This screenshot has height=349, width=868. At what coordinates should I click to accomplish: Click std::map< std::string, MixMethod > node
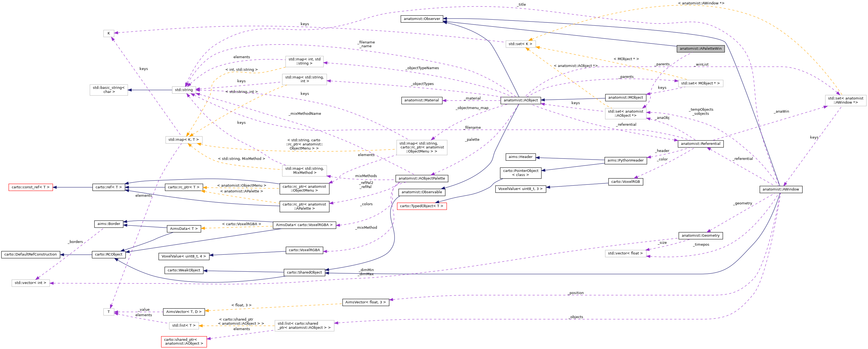tap(304, 171)
